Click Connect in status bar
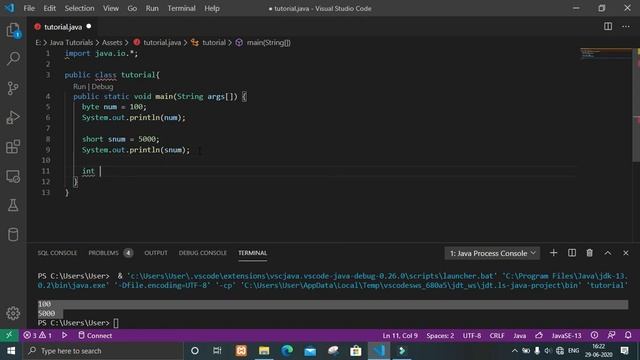 coord(95,335)
